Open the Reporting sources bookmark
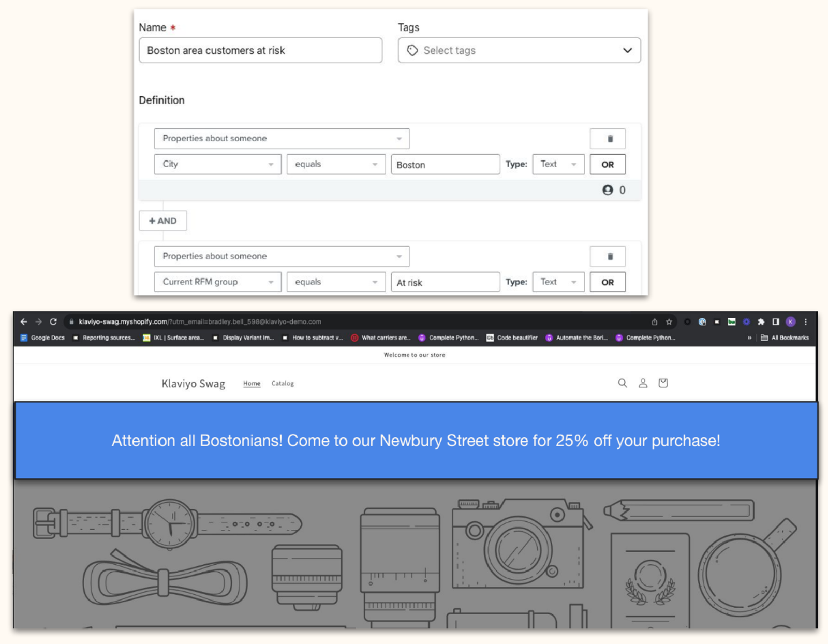This screenshot has height=644, width=828. point(104,338)
